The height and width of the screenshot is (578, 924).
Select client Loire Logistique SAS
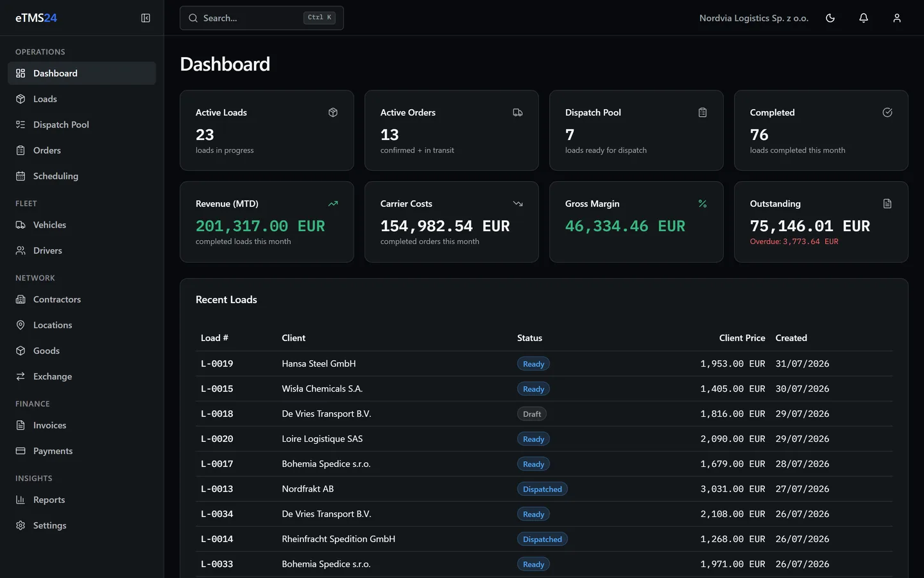coord(322,439)
